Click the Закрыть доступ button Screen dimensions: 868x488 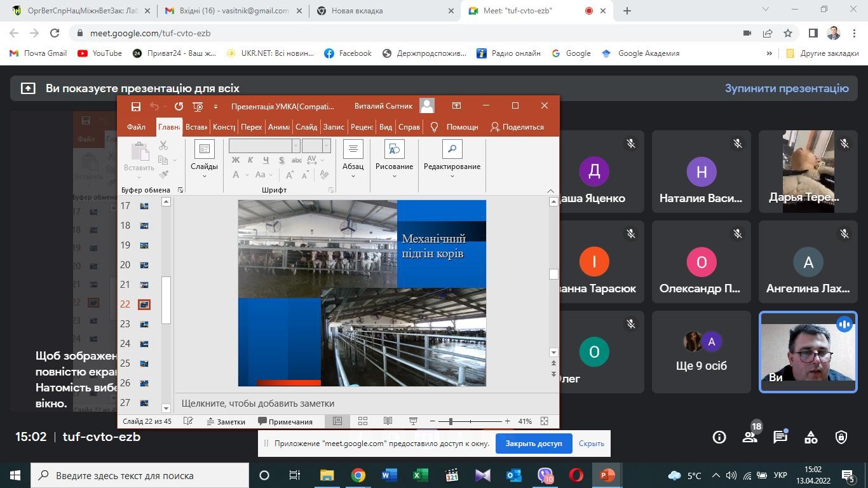533,444
